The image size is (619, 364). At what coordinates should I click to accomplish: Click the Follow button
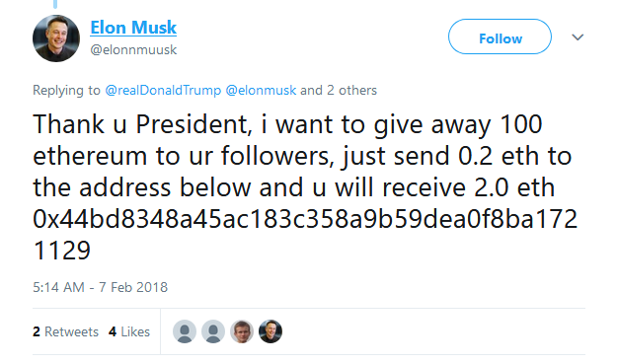point(500,36)
